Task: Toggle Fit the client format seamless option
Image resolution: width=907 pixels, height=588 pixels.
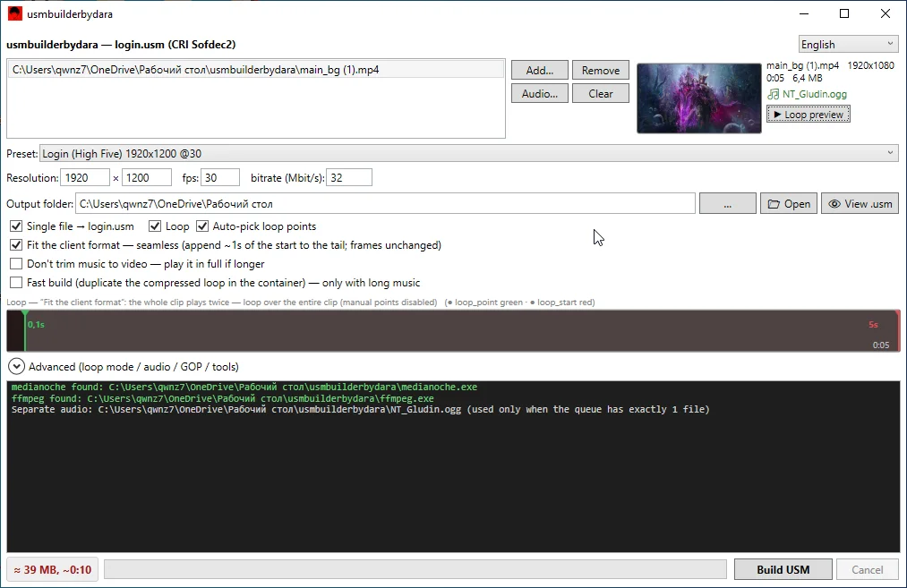Action: coord(16,245)
